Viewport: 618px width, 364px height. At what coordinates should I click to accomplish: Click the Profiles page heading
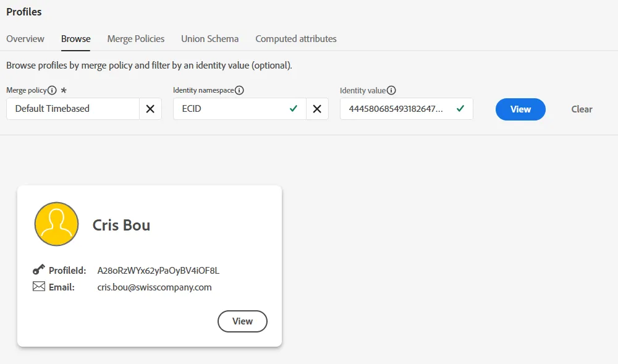24,12
